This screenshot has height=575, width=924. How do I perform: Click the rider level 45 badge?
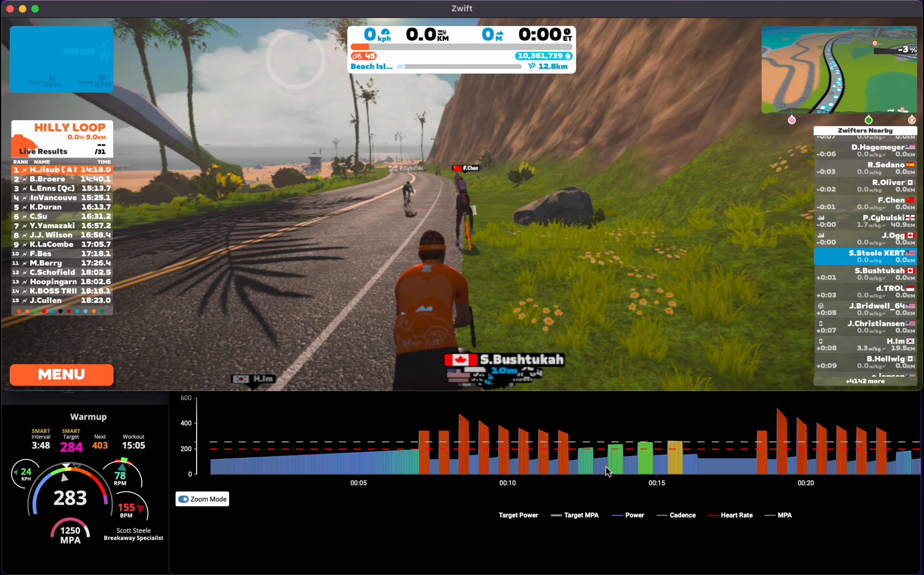pyautogui.click(x=363, y=56)
